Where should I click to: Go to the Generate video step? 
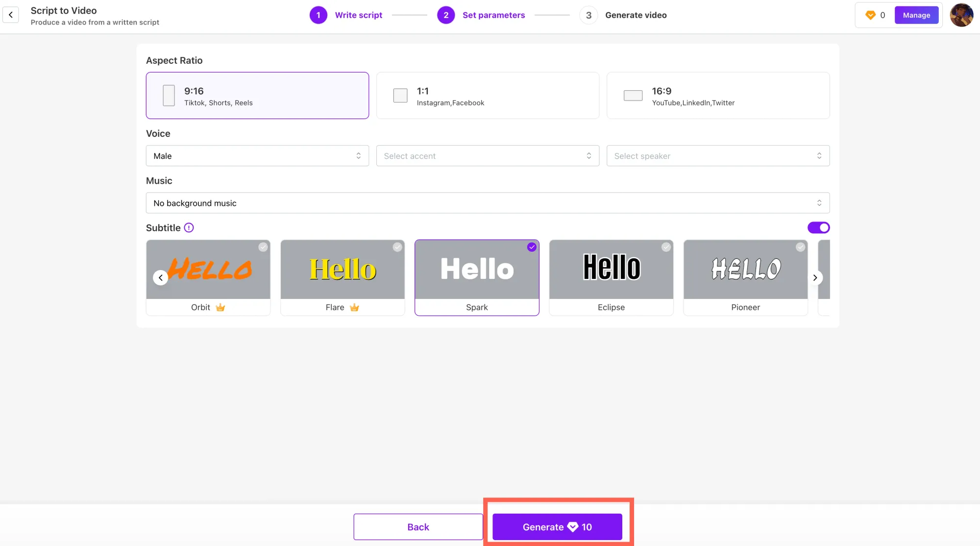[636, 15]
